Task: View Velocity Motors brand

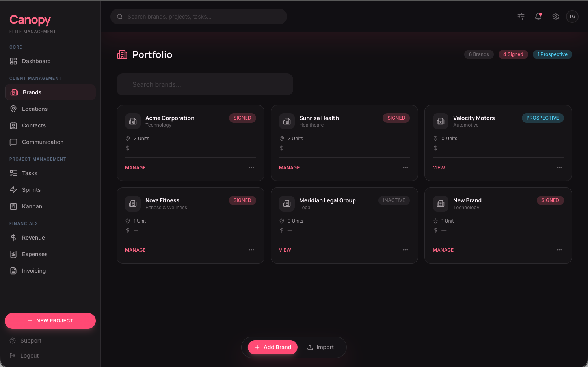Action: (x=439, y=168)
